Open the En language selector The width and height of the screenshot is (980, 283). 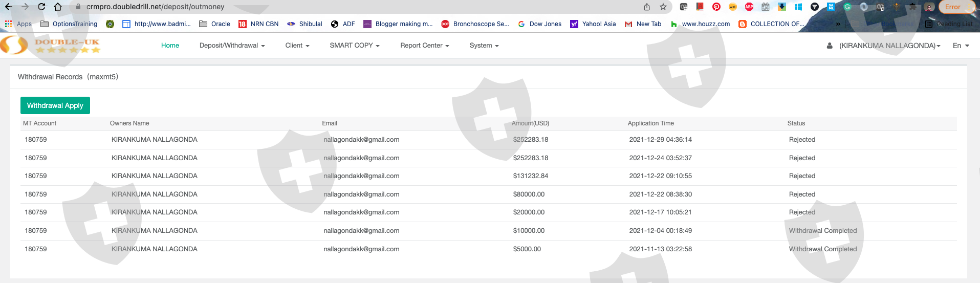pyautogui.click(x=961, y=46)
